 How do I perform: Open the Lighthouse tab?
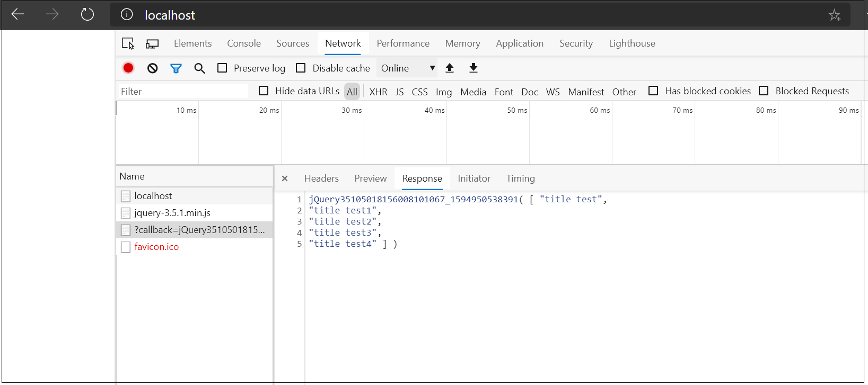[x=632, y=43]
